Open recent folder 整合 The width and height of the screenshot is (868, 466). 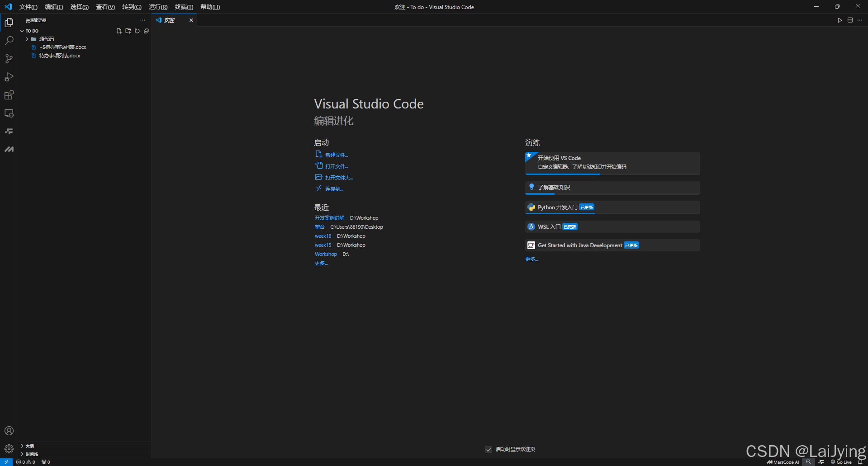pos(320,227)
